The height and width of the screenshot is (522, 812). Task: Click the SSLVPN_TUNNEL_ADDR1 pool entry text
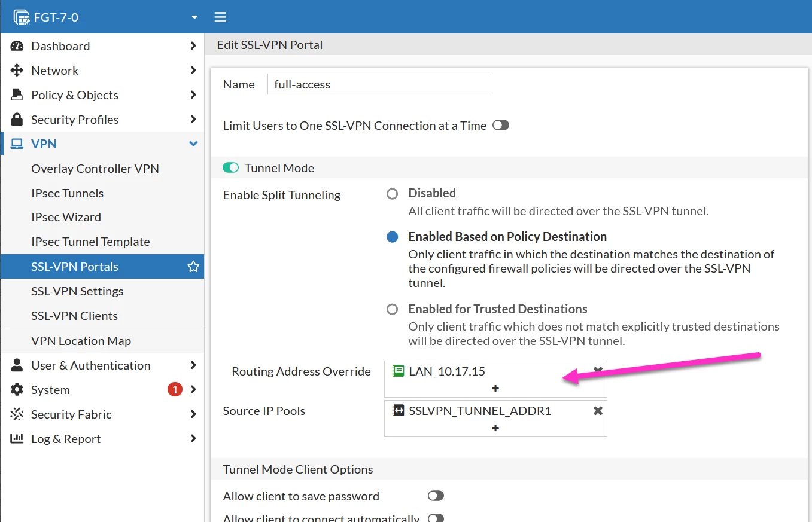(x=480, y=411)
